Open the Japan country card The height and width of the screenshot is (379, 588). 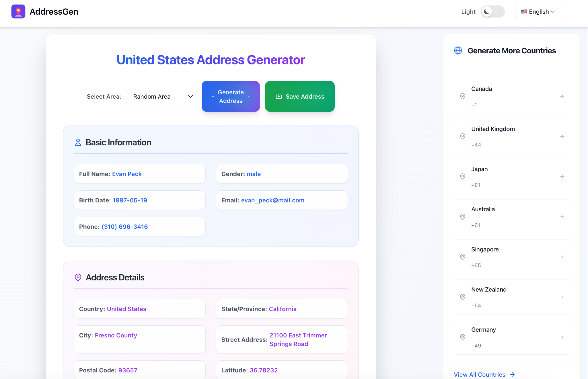pyautogui.click(x=512, y=177)
